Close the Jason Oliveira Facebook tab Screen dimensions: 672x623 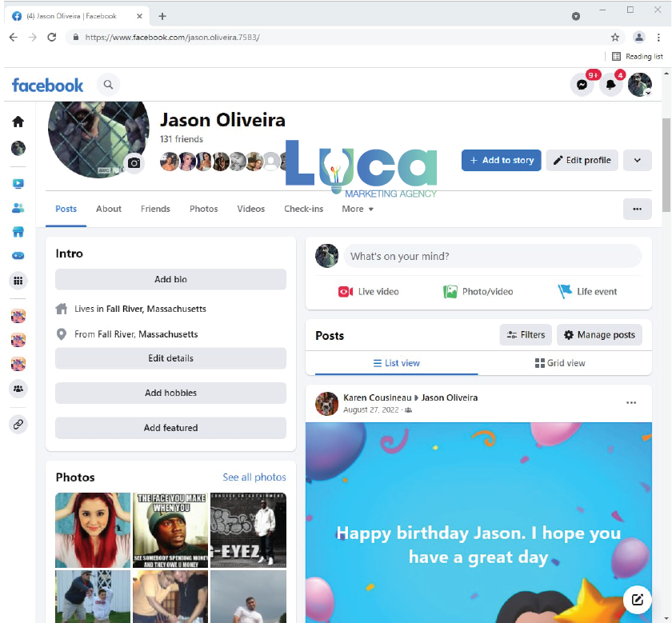(139, 16)
